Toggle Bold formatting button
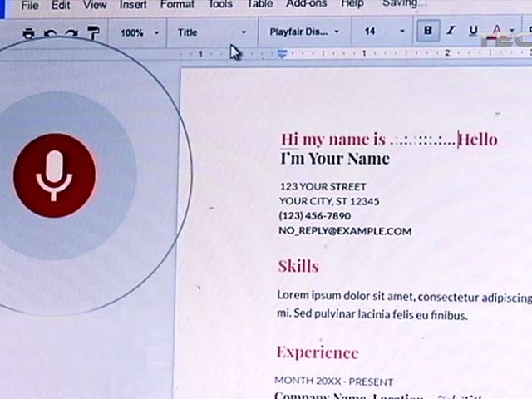 428,31
